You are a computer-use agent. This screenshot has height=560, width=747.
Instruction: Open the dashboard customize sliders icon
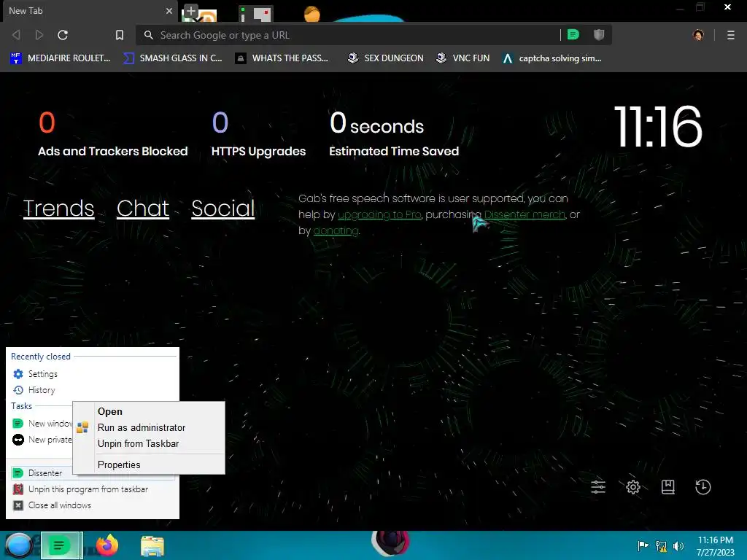[x=598, y=486]
